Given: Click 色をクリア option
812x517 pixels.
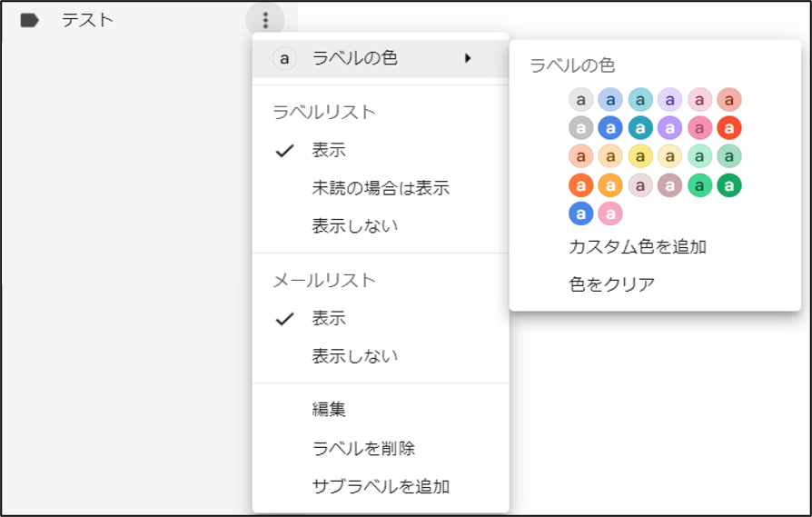Looking at the screenshot, I should [x=611, y=283].
